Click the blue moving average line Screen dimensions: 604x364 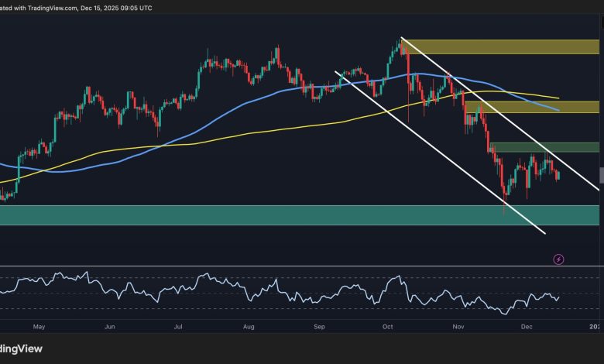232,108
